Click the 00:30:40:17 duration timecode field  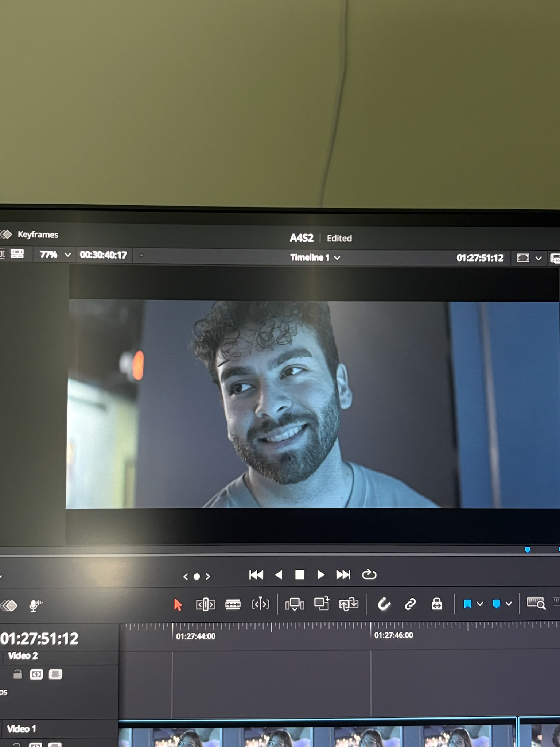pyautogui.click(x=103, y=255)
